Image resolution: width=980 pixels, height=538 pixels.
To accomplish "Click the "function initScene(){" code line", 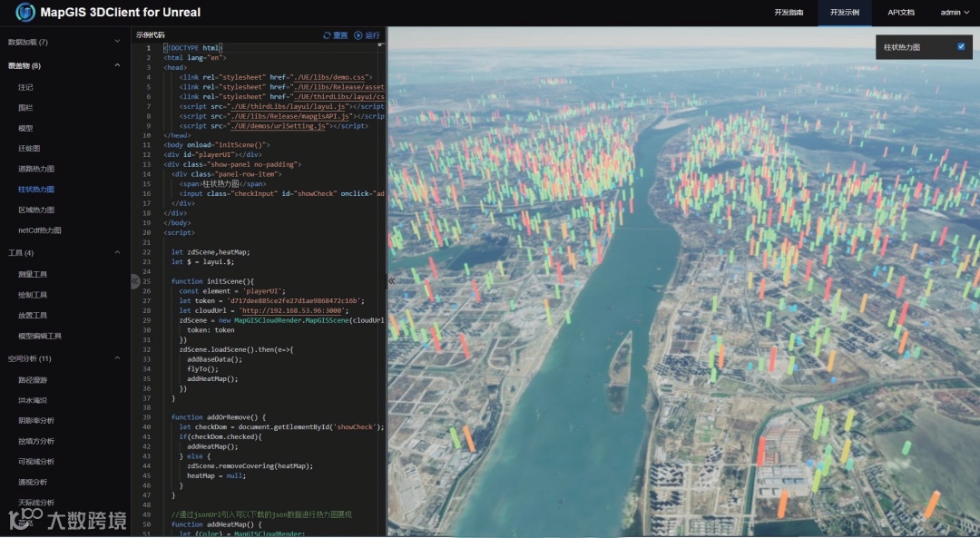I will click(212, 281).
